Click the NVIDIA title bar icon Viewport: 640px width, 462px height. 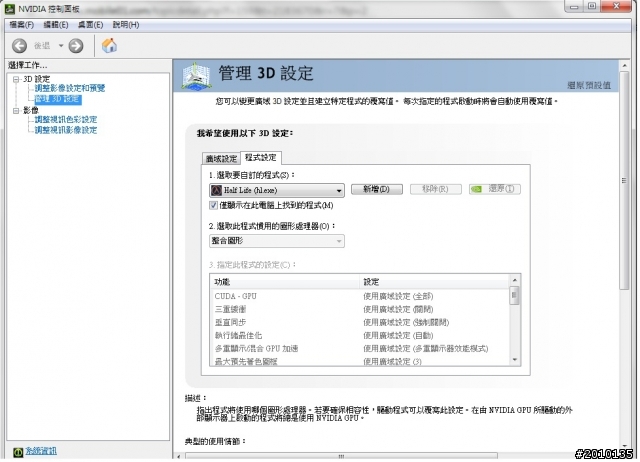[x=10, y=9]
